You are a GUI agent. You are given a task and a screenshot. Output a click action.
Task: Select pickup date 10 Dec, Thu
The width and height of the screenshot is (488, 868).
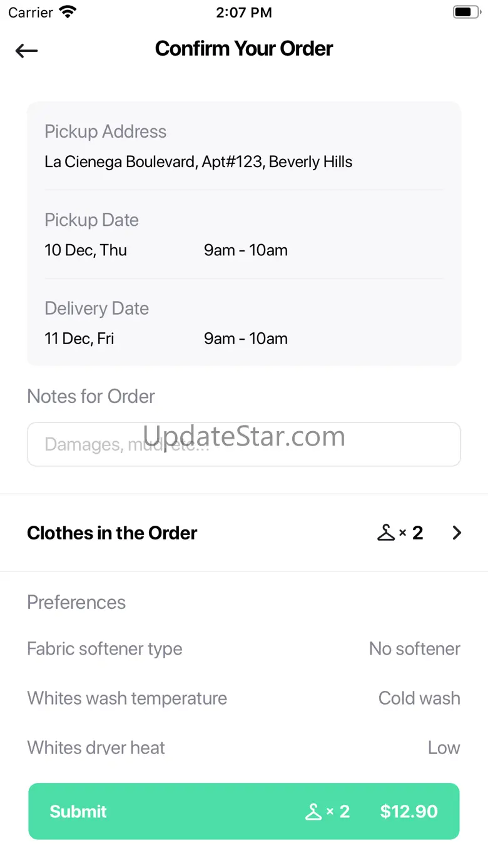pyautogui.click(x=86, y=250)
